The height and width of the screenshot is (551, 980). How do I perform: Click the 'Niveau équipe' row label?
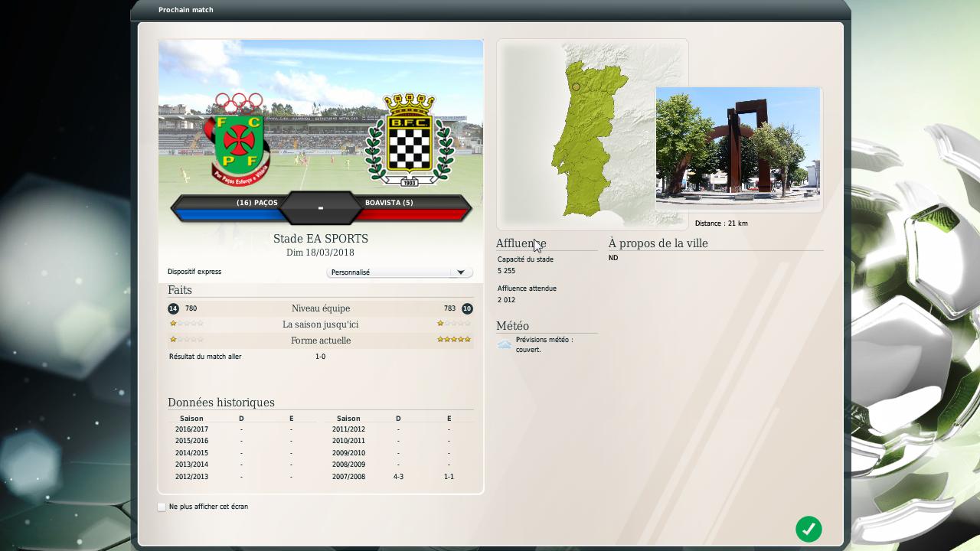pos(321,308)
